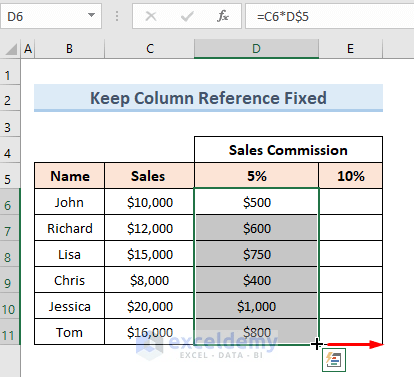Click the $8,000 sales cell

point(149,280)
